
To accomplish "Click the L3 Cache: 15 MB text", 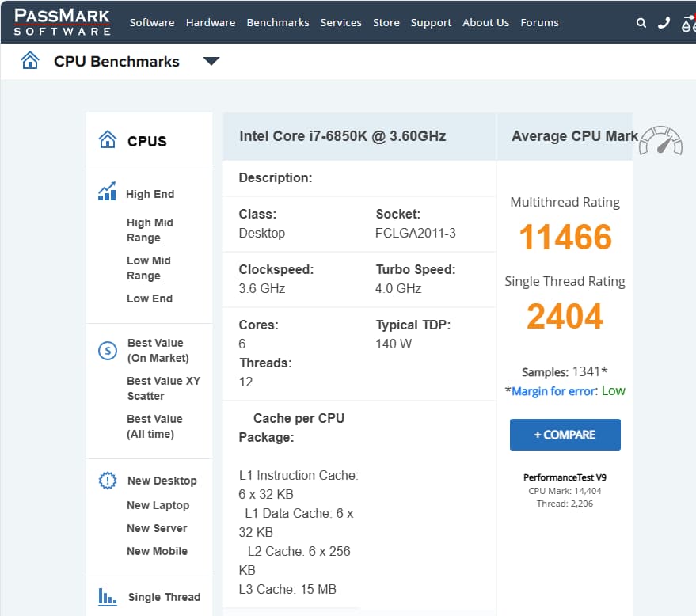I will pos(287,589).
